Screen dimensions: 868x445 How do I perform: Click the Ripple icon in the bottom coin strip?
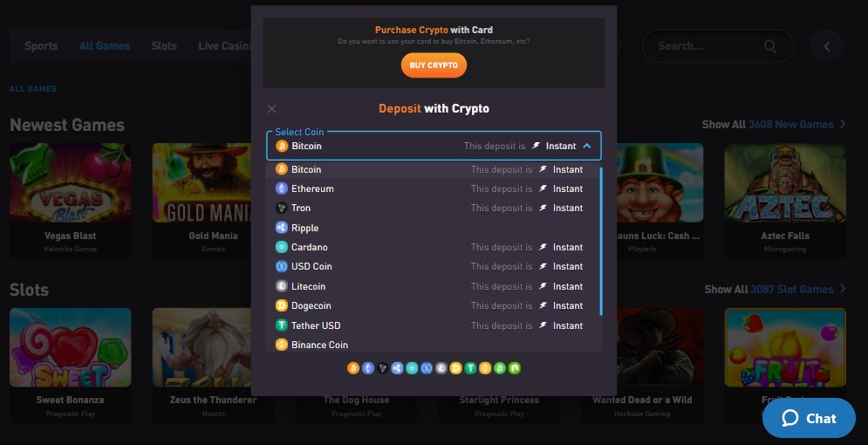click(x=397, y=368)
